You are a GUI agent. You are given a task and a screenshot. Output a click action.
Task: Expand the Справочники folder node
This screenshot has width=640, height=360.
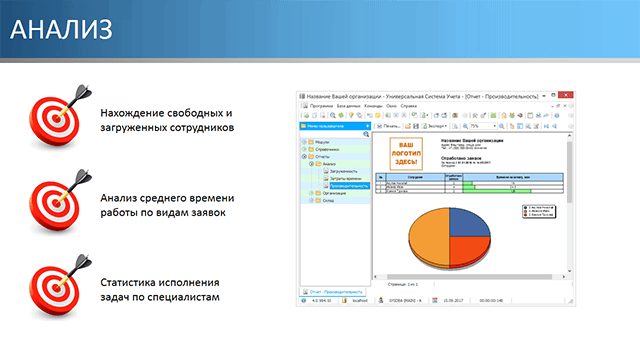304,149
